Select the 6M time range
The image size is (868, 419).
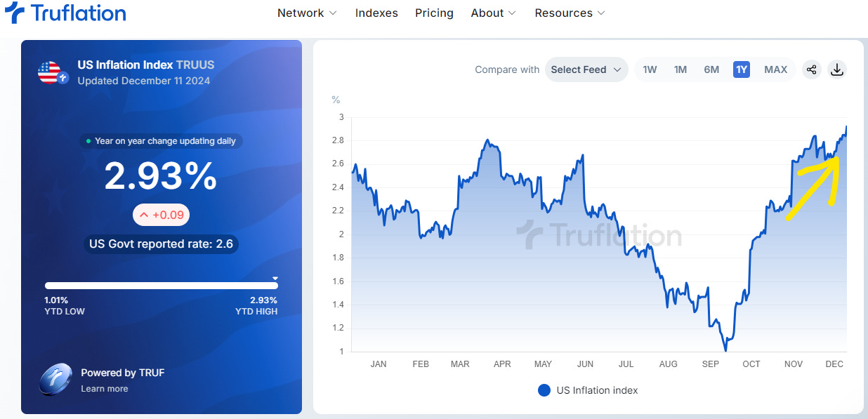[711, 69]
